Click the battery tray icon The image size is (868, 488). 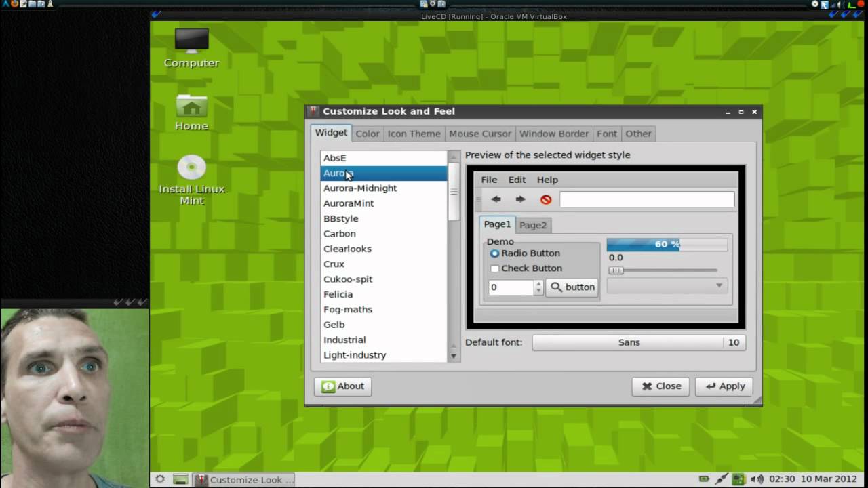[705, 479]
